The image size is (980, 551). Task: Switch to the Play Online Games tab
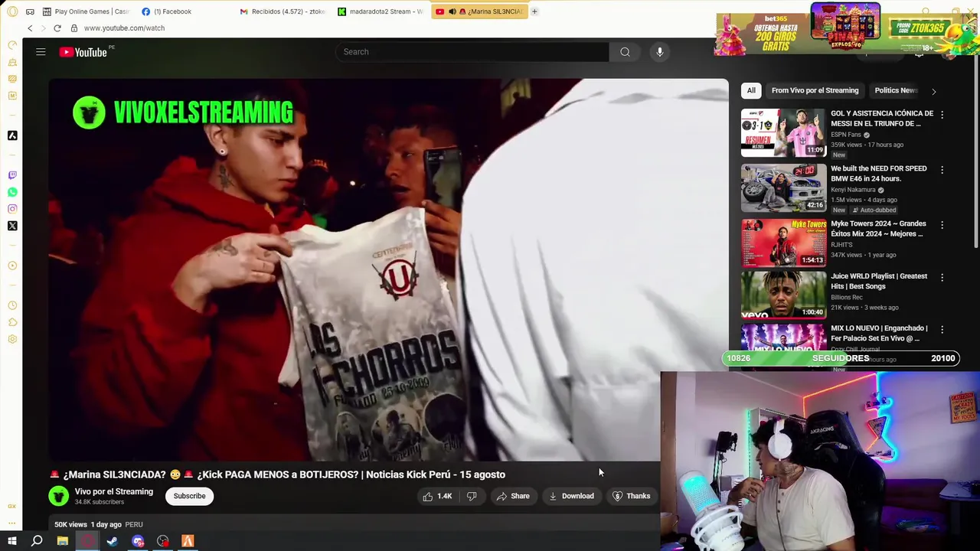(x=87, y=11)
